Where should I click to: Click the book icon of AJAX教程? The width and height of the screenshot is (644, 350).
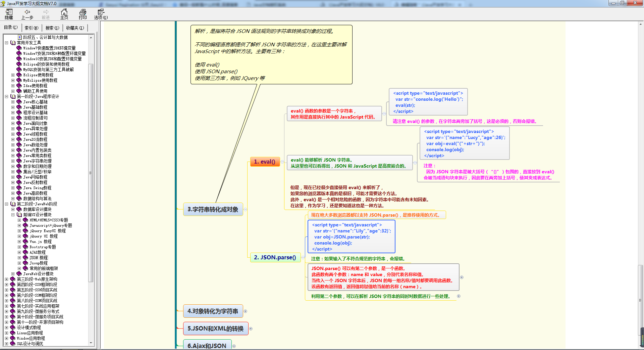[x=25, y=252]
